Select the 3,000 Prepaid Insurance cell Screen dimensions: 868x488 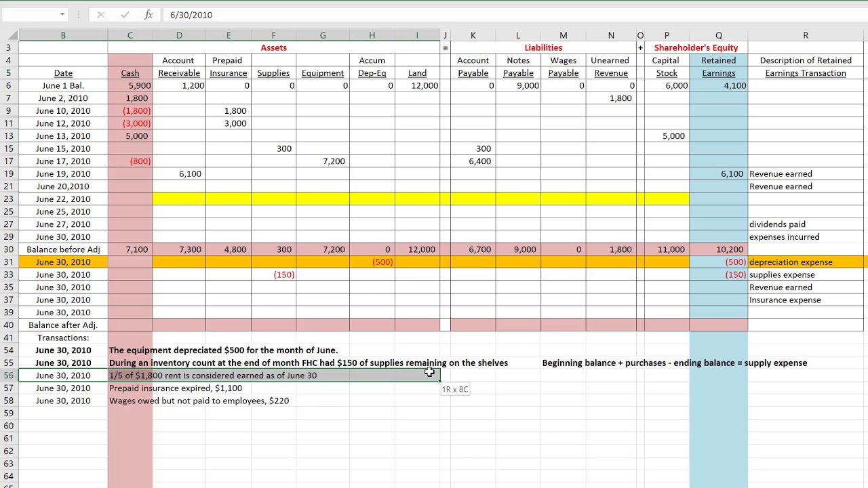pyautogui.click(x=229, y=123)
